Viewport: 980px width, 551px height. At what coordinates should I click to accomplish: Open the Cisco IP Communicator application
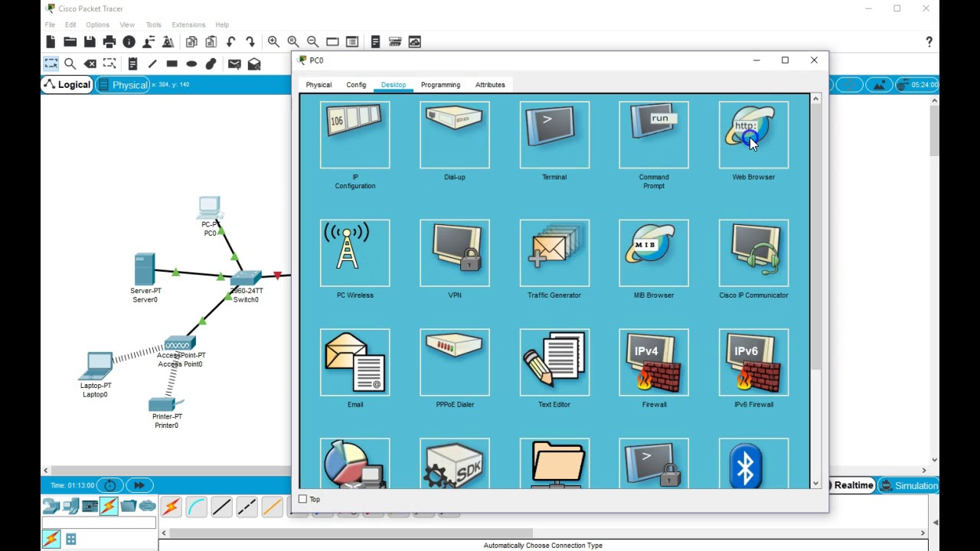753,253
